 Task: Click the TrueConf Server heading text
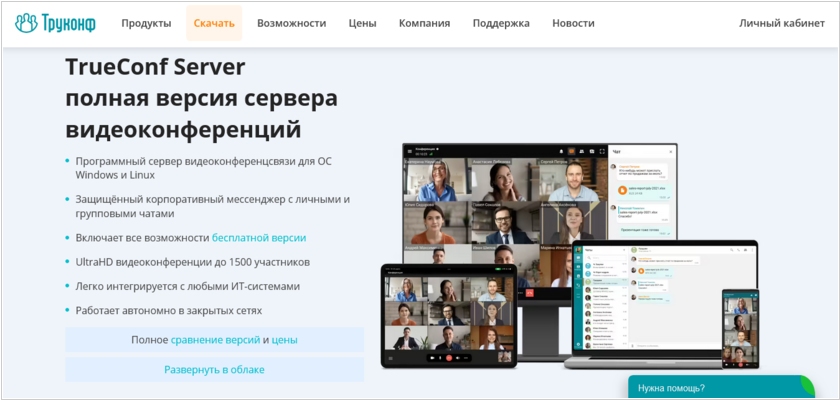point(155,67)
